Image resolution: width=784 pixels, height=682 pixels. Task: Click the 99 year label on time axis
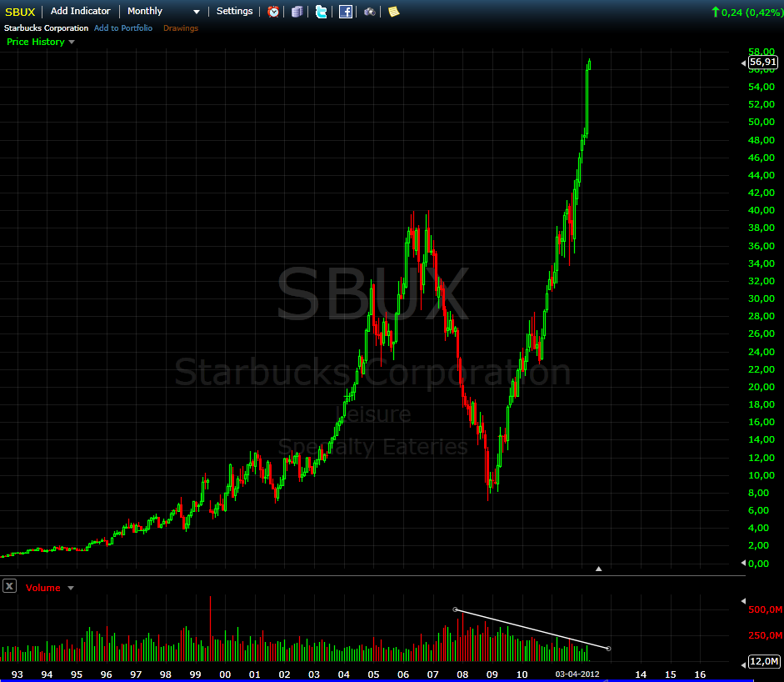(x=195, y=674)
